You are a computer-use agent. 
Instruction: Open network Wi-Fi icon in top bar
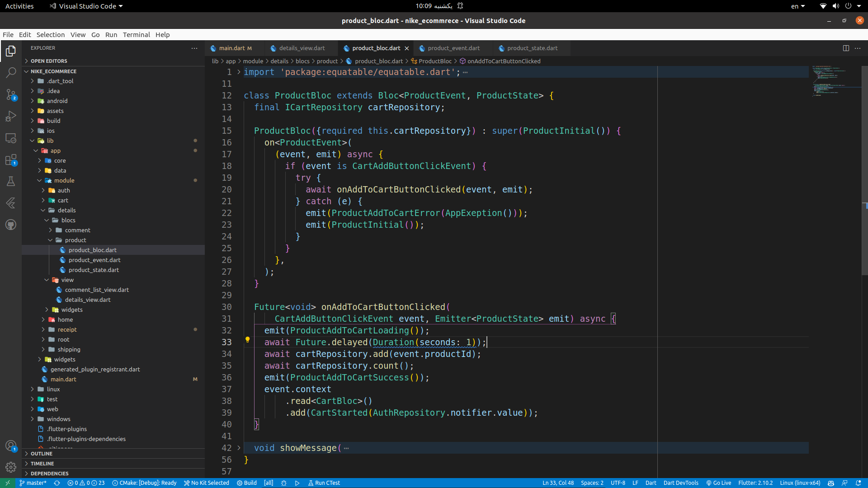[x=823, y=6]
